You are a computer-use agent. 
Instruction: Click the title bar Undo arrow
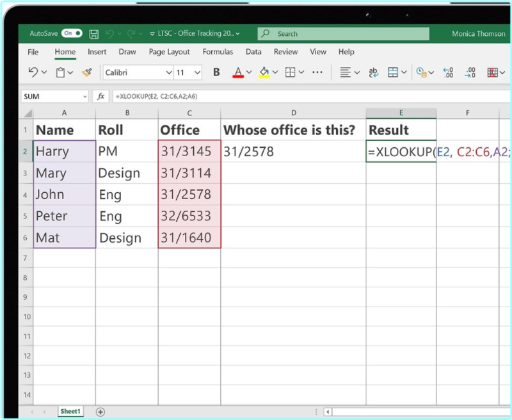[x=109, y=34]
